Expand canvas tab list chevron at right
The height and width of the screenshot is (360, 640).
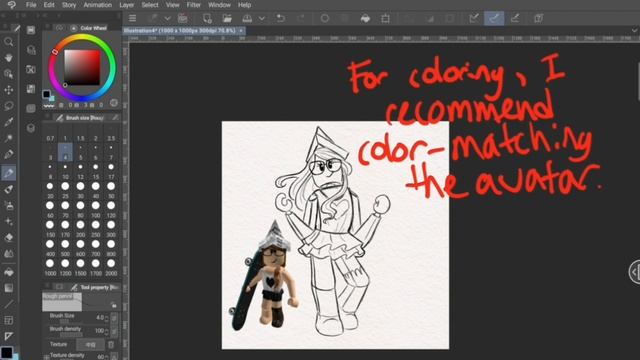pos(634,31)
